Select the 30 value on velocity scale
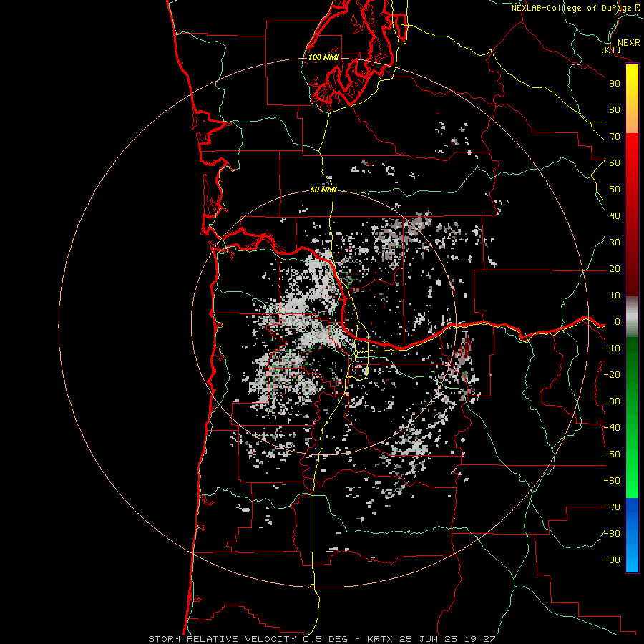Screen dimensions: 644x644 615,243
